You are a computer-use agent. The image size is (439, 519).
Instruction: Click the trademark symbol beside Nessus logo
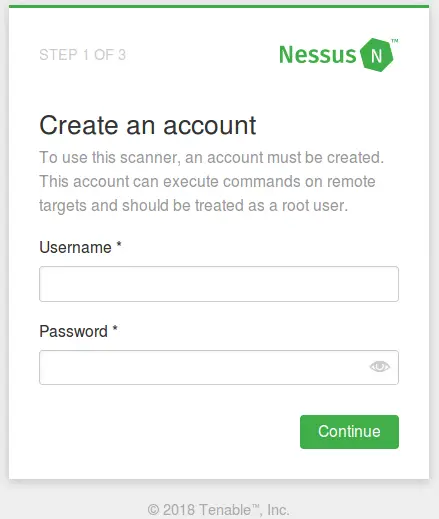pyautogui.click(x=395, y=41)
